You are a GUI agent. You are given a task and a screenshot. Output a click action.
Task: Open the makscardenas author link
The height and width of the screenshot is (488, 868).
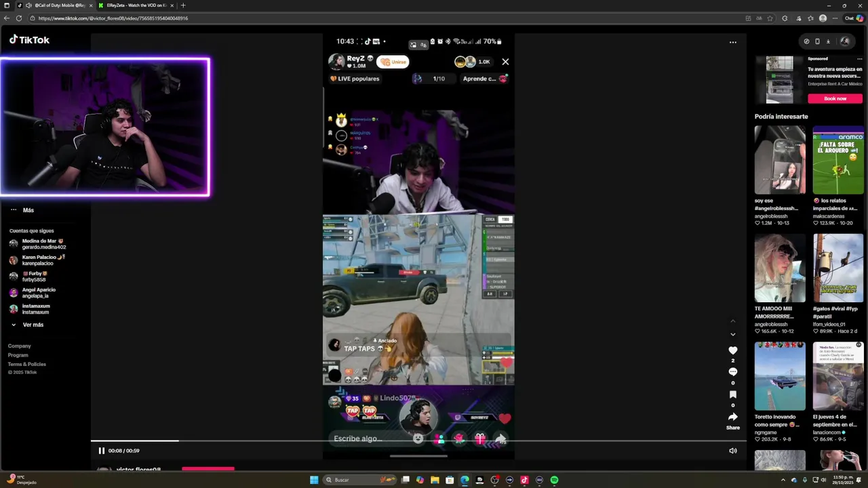pos(828,216)
